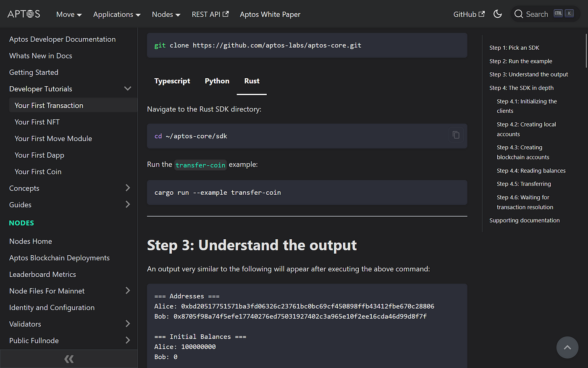Jump to Step 4.2: Creating local accounts
Viewport: 588px width, 368px height.
click(526, 129)
